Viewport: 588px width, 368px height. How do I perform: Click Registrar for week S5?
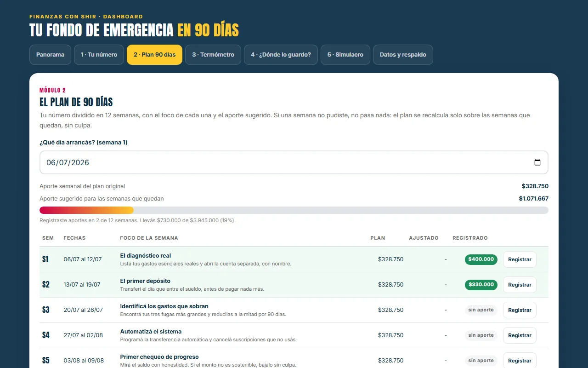(520, 361)
